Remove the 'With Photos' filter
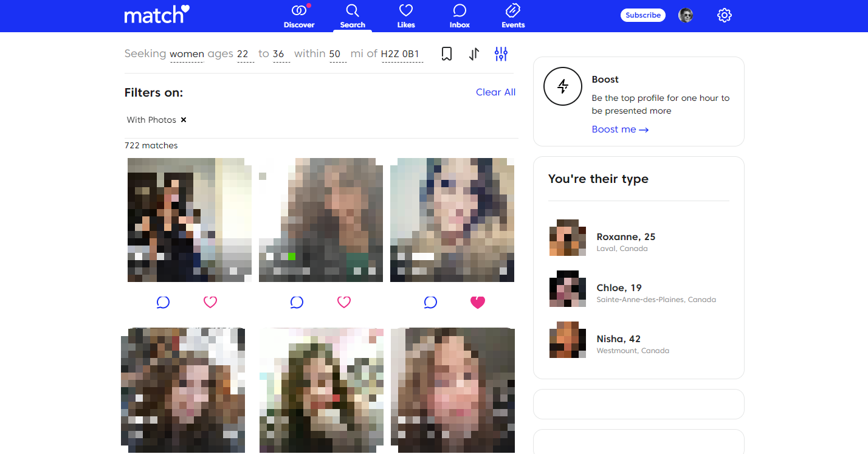 pyautogui.click(x=184, y=120)
